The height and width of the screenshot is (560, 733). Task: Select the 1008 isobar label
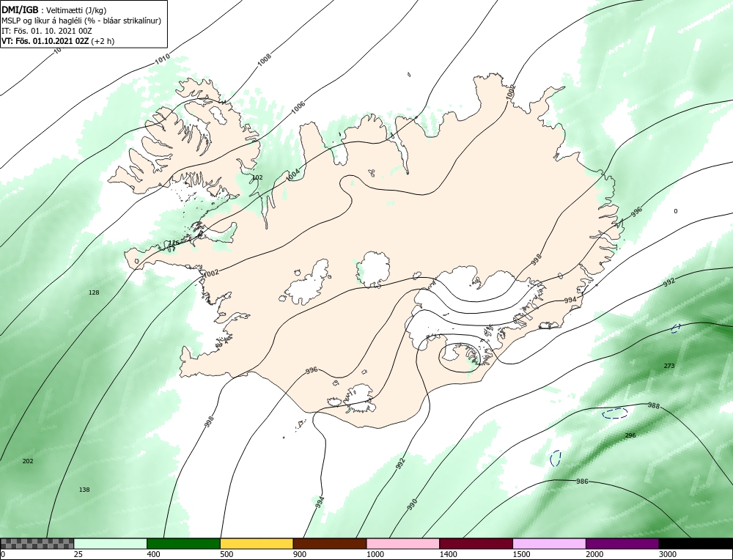click(x=264, y=60)
